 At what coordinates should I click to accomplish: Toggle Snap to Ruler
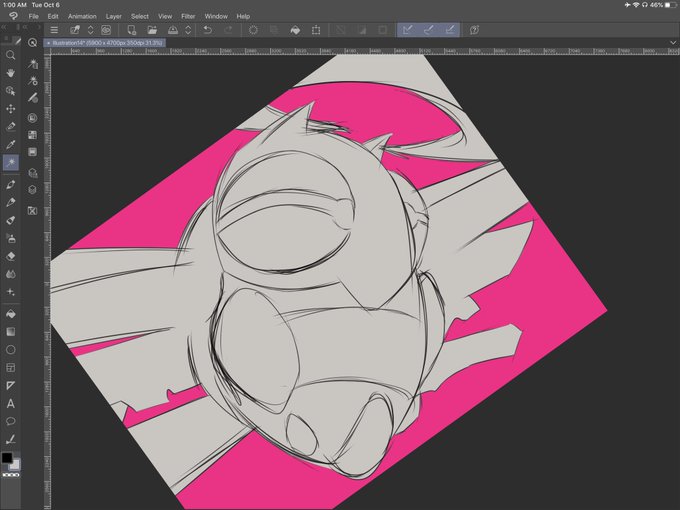[x=408, y=30]
